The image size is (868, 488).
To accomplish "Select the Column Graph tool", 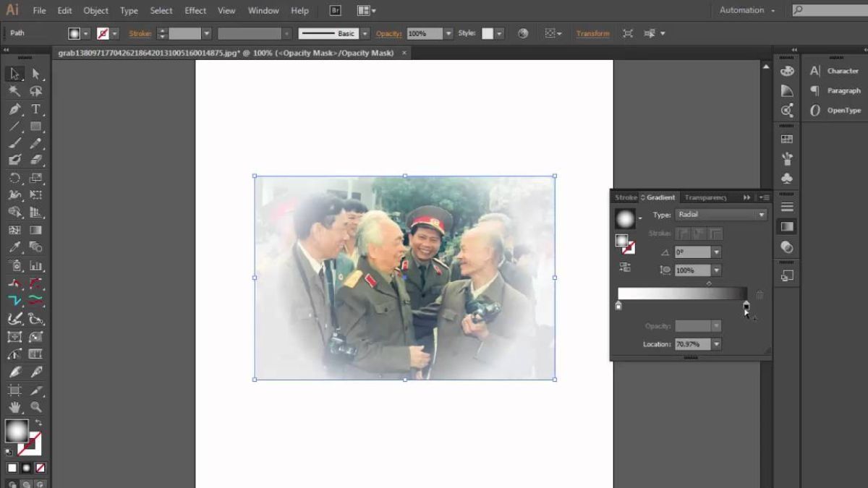I will pos(35,265).
